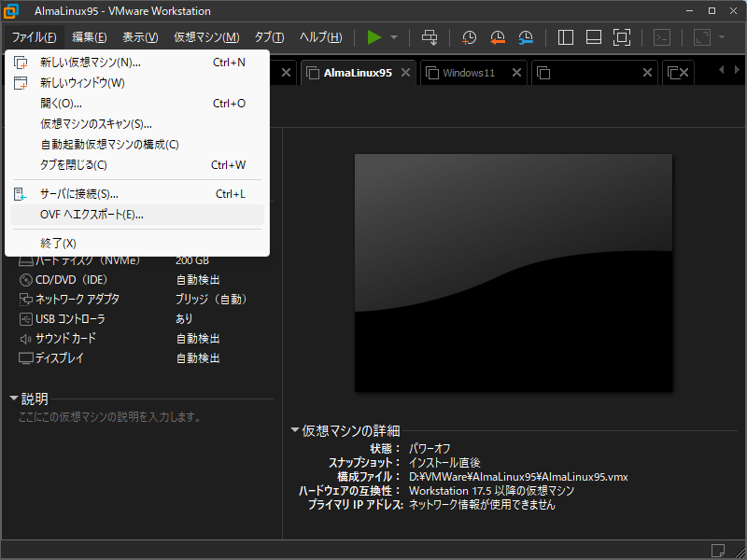
Task: Enter full screen mode icon
Action: tap(622, 37)
